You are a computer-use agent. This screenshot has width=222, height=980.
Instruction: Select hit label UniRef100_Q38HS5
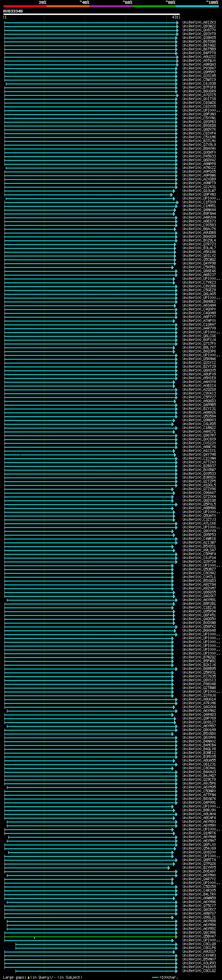tap(199, 38)
